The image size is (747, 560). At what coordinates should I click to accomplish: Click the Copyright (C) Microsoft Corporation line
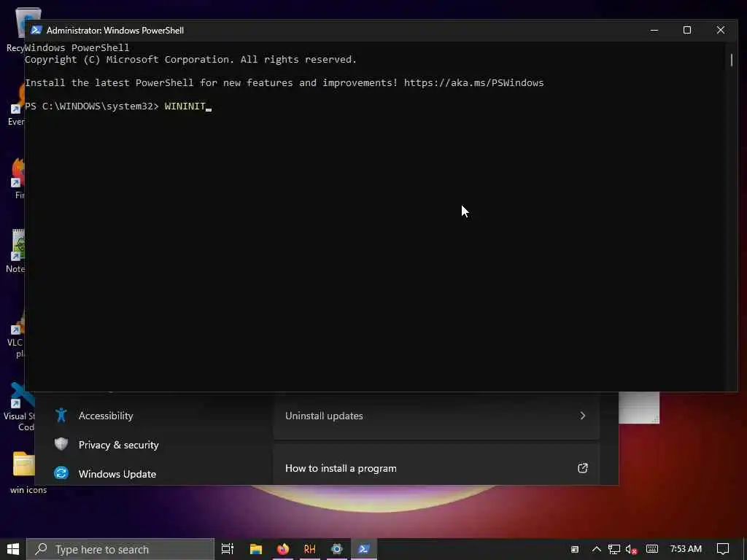pos(190,60)
